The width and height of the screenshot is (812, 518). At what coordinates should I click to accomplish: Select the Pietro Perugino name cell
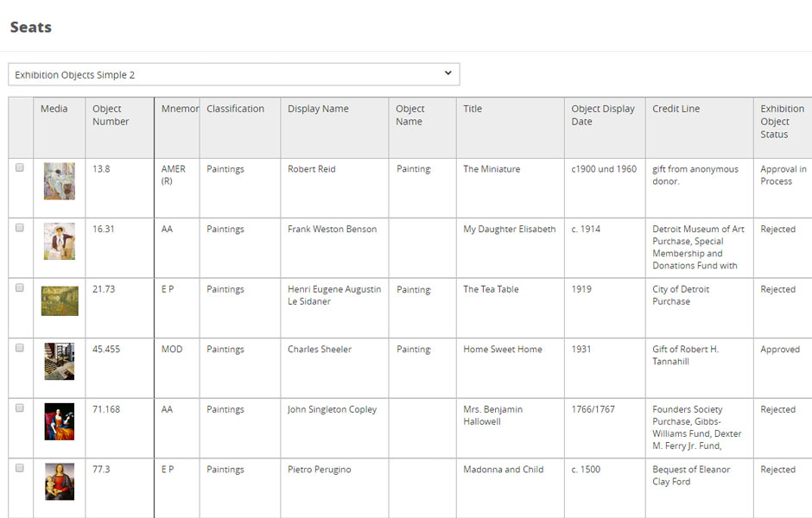tap(319, 470)
